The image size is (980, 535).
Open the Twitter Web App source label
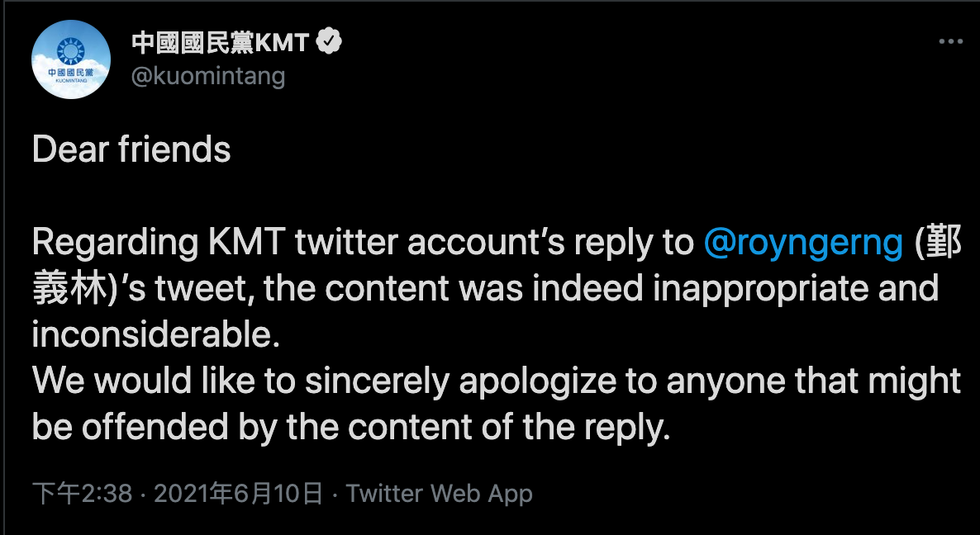coord(440,494)
